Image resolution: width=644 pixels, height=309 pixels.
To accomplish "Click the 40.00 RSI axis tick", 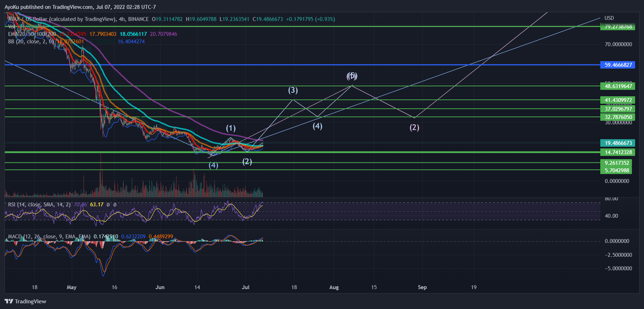I will point(611,216).
